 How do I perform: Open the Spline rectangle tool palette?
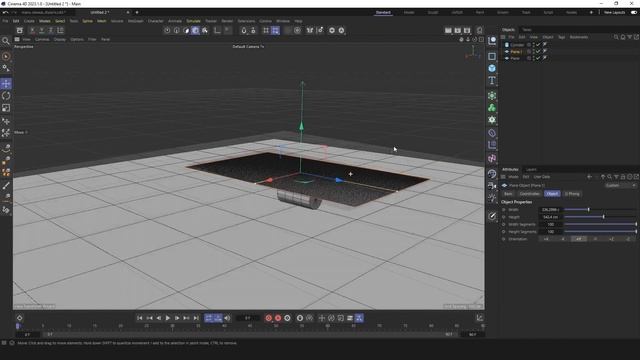pos(492,56)
